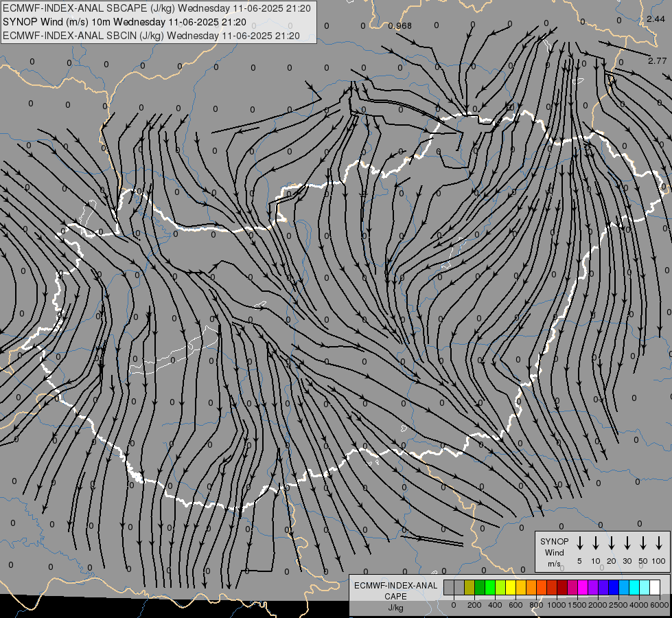The image size is (672, 618).
Task: Select the white CAPE legend swatch
Action: point(654,587)
